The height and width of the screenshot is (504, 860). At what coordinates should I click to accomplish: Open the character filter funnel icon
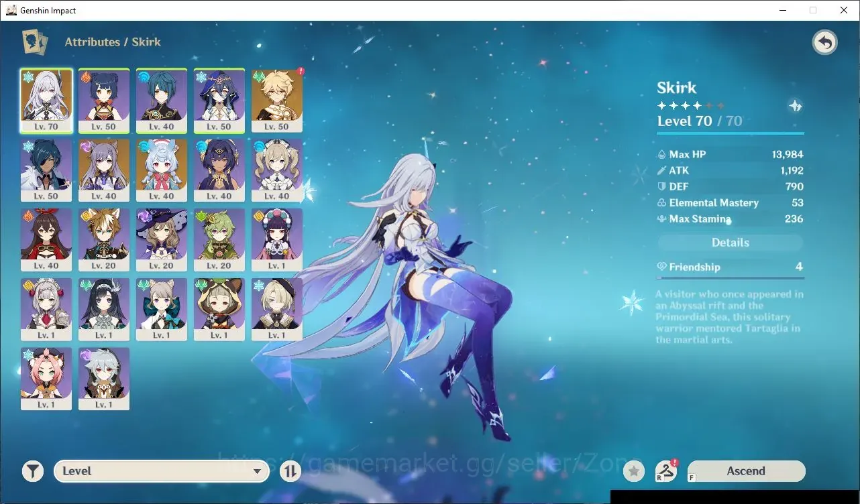(32, 471)
